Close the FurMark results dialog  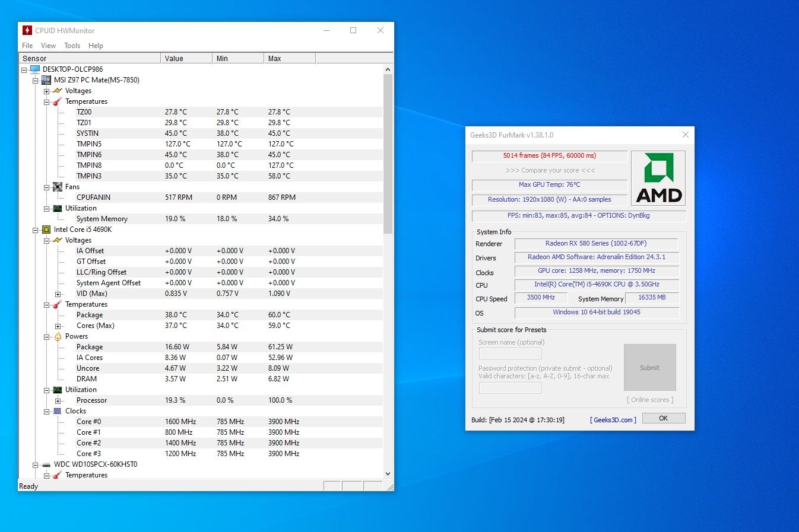(x=685, y=135)
